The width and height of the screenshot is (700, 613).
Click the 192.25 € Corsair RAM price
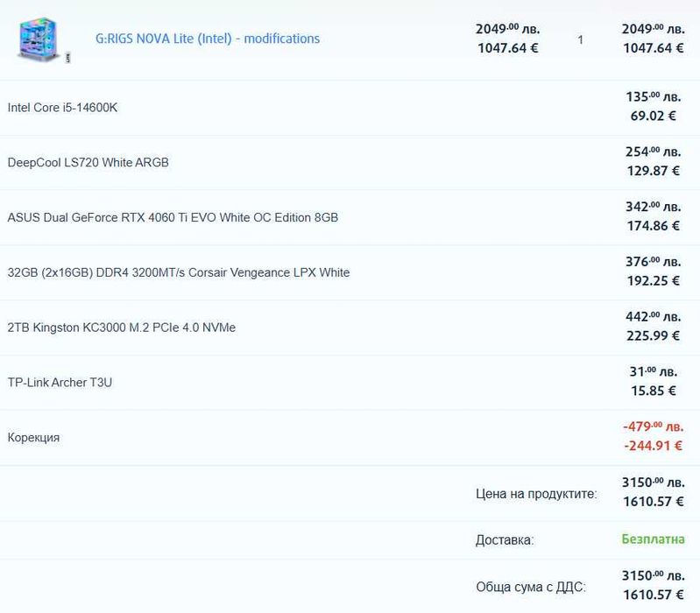(653, 280)
